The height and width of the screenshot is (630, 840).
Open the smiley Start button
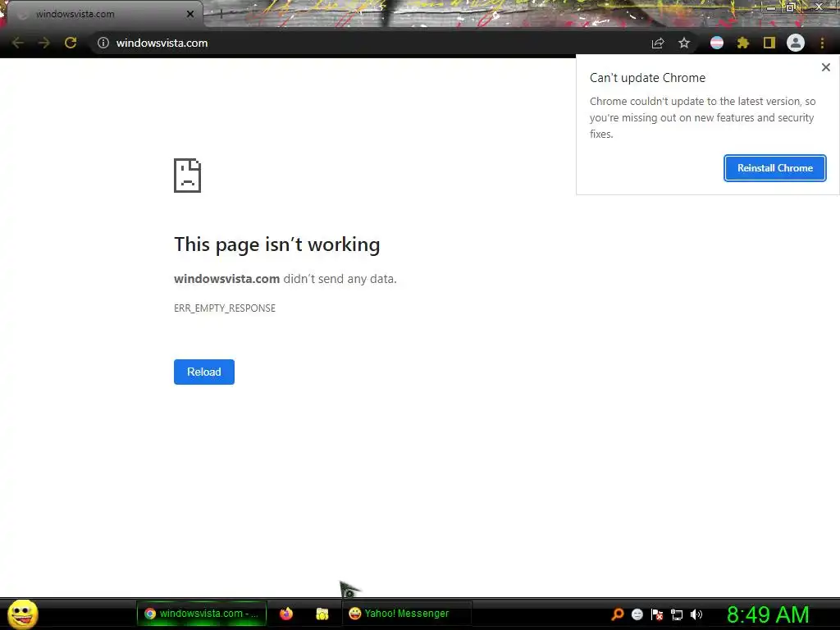(22, 614)
